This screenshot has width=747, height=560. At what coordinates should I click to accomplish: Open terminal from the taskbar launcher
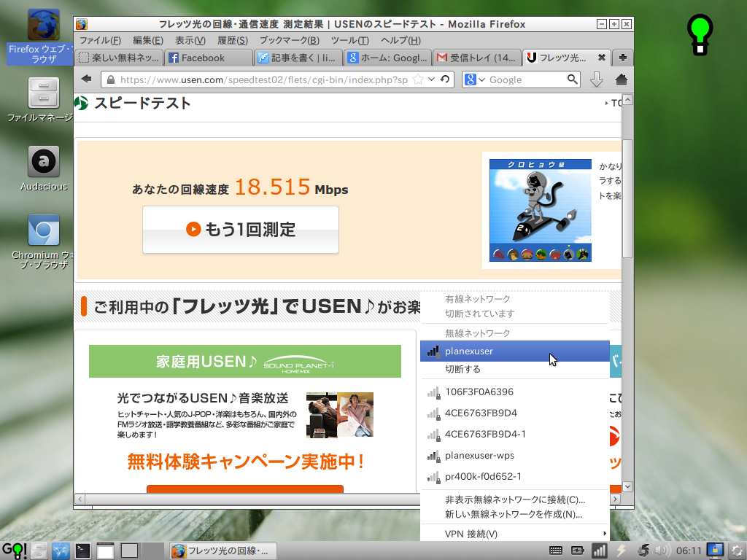tap(83, 551)
